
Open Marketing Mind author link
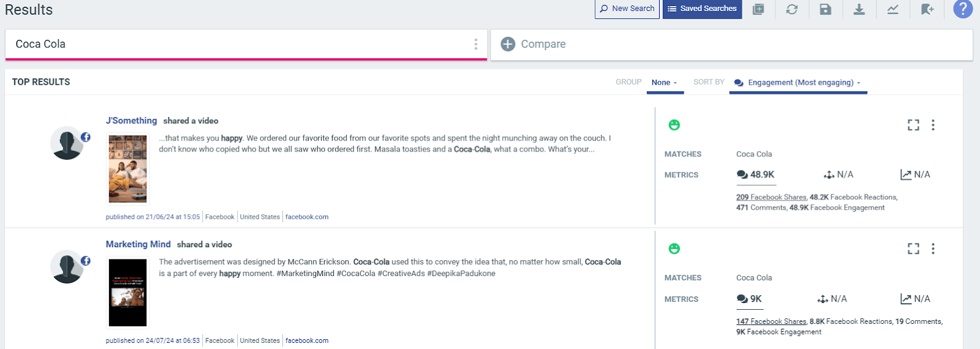click(138, 244)
